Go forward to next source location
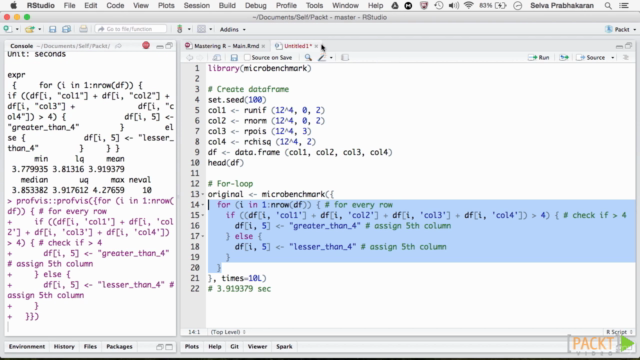 200,58
